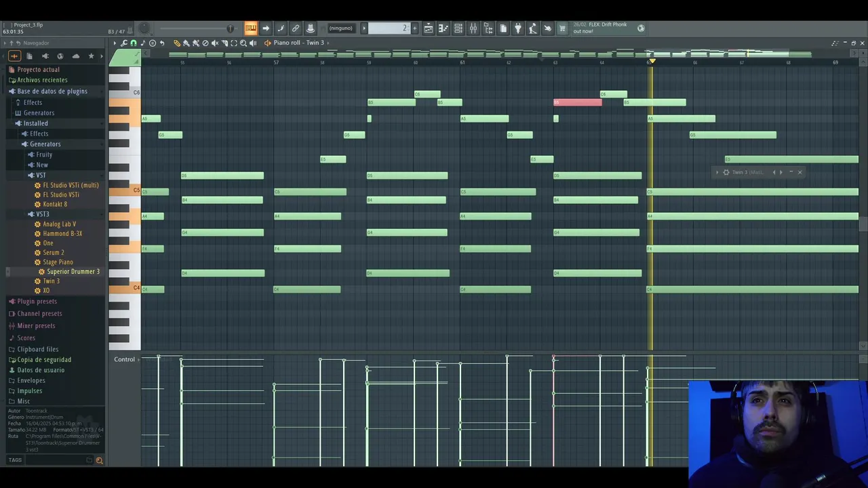Screen dimensions: 868x488
Task: Select the Playback speaker tool
Action: tap(252, 43)
